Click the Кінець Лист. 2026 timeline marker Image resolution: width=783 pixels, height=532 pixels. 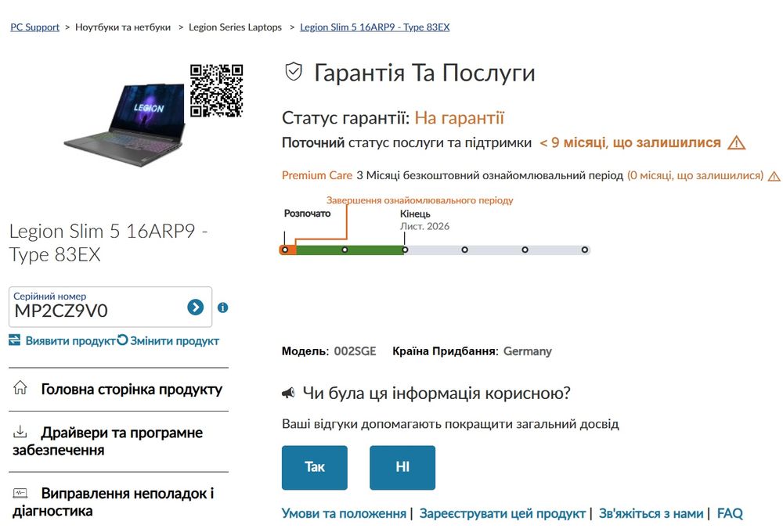point(405,250)
